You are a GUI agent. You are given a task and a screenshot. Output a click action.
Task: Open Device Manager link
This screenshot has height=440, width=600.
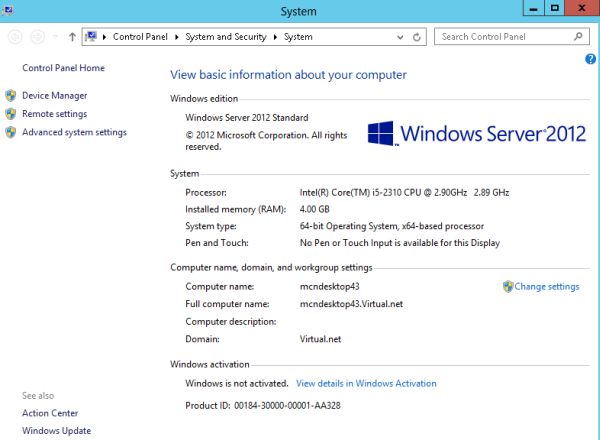55,96
